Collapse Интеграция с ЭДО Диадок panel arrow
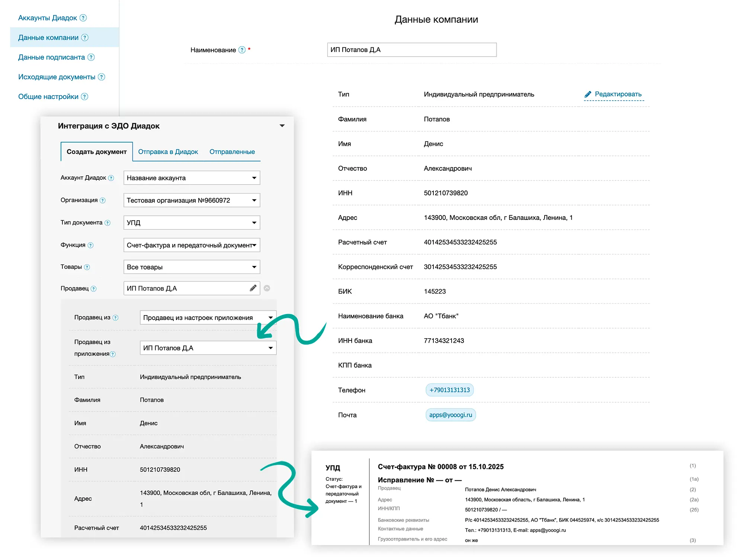Viewport: 744px width, 560px height. (x=282, y=126)
